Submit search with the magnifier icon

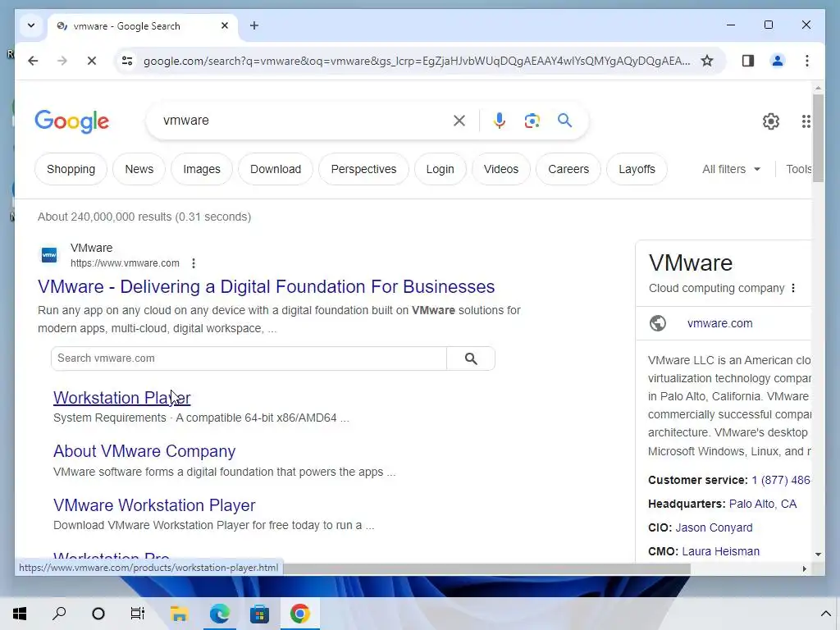click(x=564, y=121)
